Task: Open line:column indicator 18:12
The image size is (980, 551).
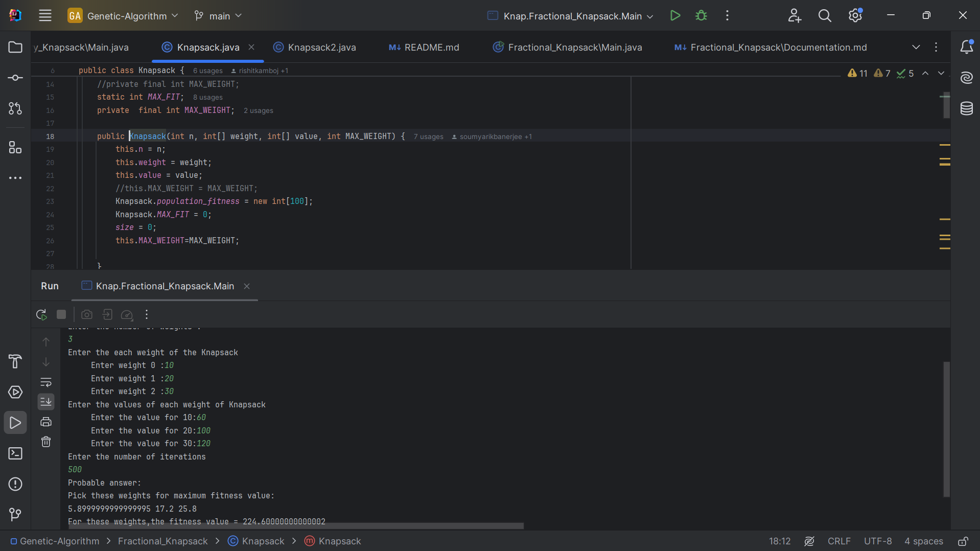Action: (780, 541)
